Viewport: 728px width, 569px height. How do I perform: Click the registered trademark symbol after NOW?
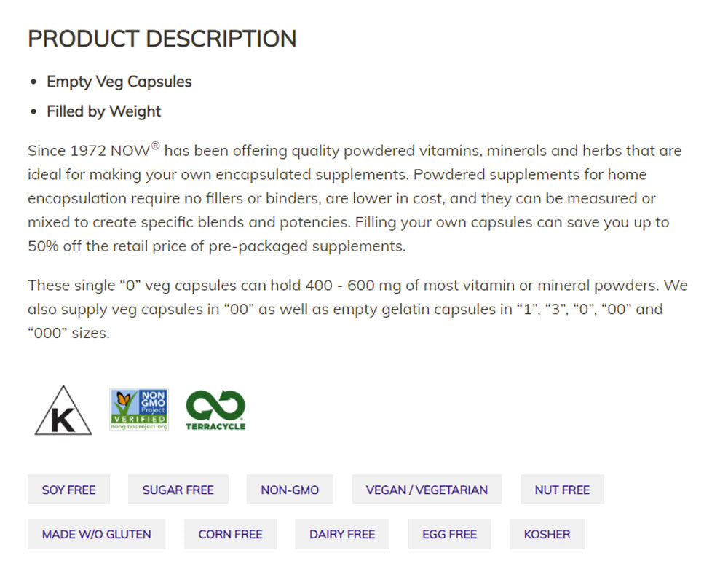(x=155, y=146)
